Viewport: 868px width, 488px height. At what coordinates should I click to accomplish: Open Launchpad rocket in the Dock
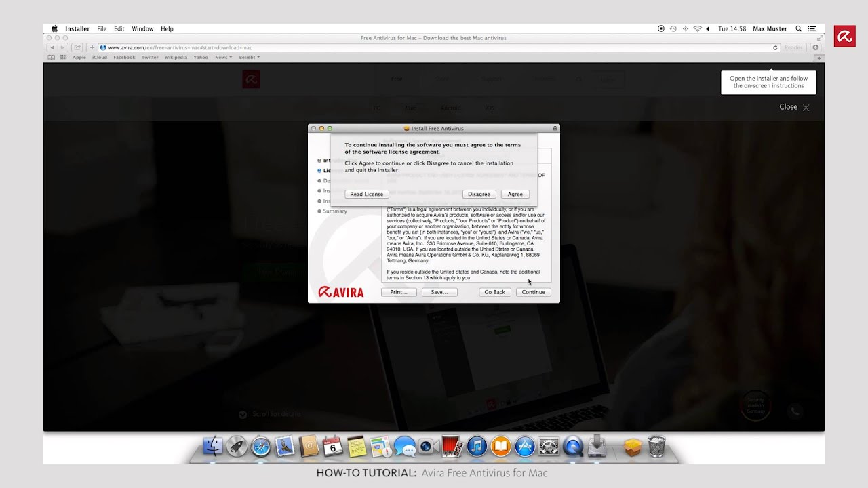pos(237,446)
